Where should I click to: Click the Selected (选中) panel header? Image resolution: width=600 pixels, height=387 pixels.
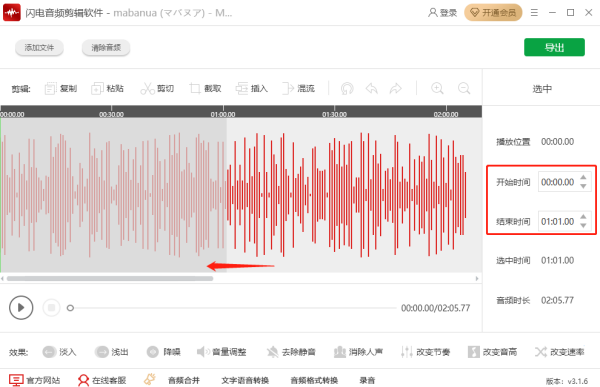click(542, 89)
